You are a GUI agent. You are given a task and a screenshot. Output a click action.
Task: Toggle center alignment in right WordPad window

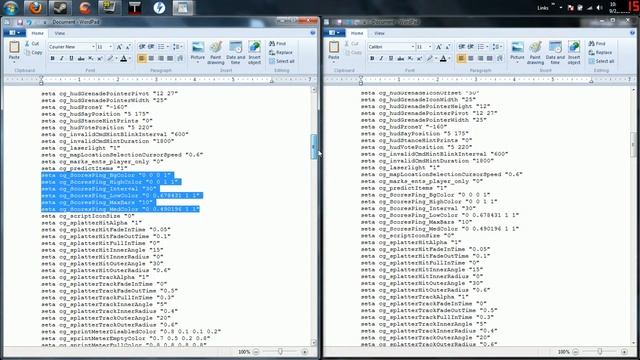[471, 59]
